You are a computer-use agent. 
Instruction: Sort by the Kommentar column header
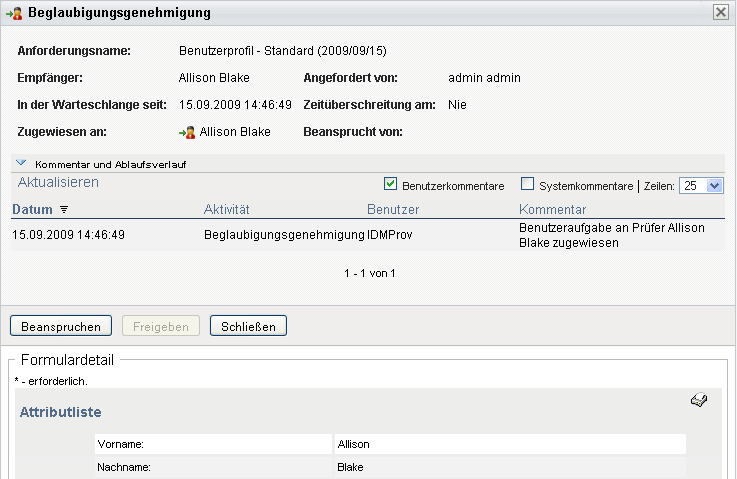click(552, 209)
